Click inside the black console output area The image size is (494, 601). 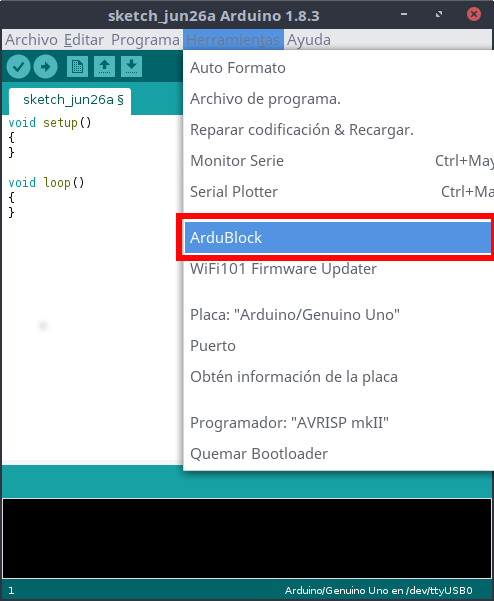tap(247, 538)
